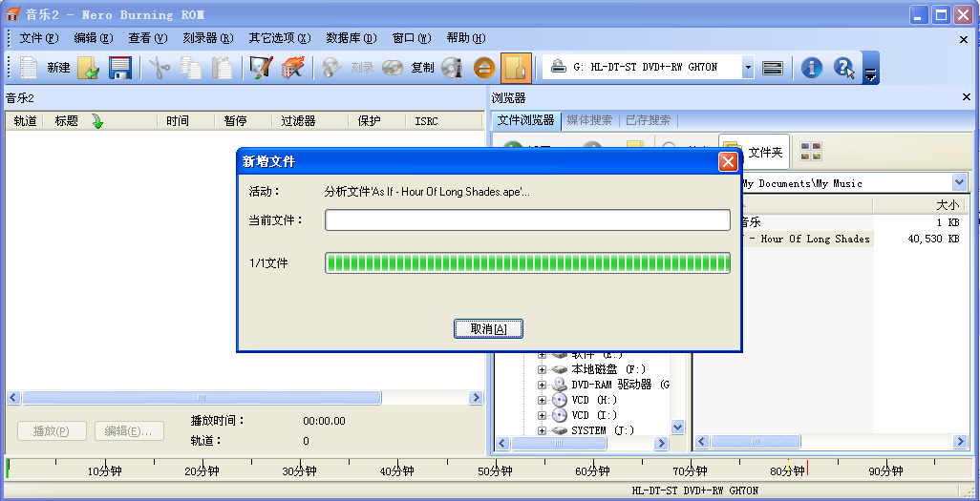Open the 刻录器(R) menu
The width and height of the screenshot is (980, 501).
pos(207,38)
